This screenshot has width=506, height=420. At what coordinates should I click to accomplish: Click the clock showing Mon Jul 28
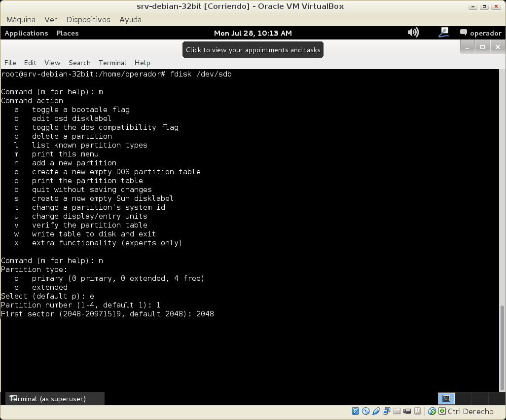pyautogui.click(x=253, y=33)
